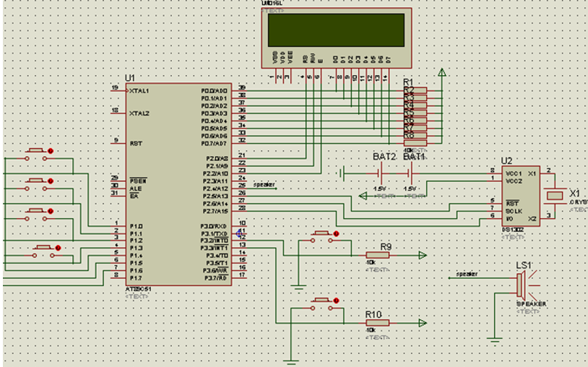Select the push button switch wired to P1.3
Viewport: 588px width, 367px height.
coord(43,251)
